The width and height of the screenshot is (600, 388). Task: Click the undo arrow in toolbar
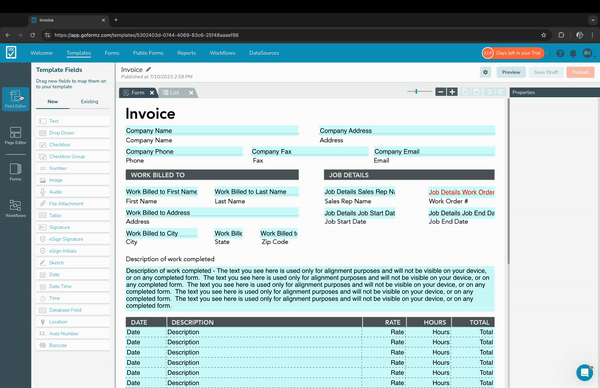pos(489,92)
